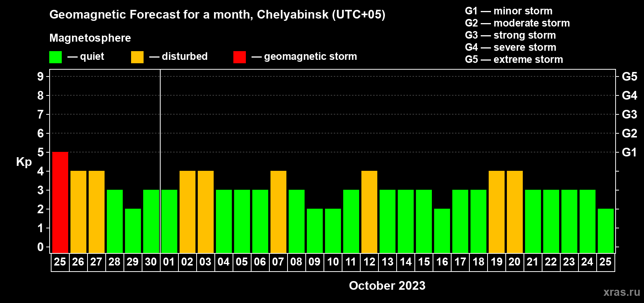Click the orange bar above date 12
644x303 pixels.
369,212
